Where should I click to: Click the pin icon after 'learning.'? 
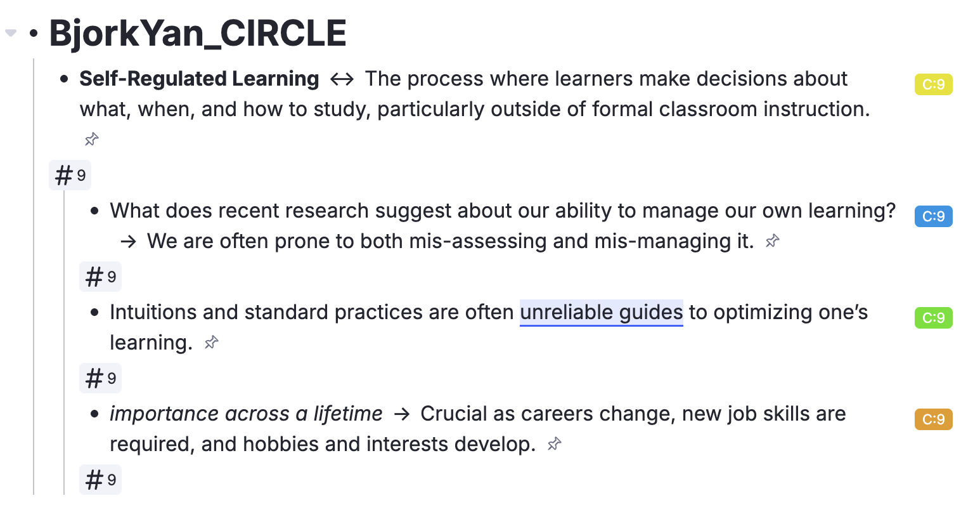pyautogui.click(x=211, y=343)
